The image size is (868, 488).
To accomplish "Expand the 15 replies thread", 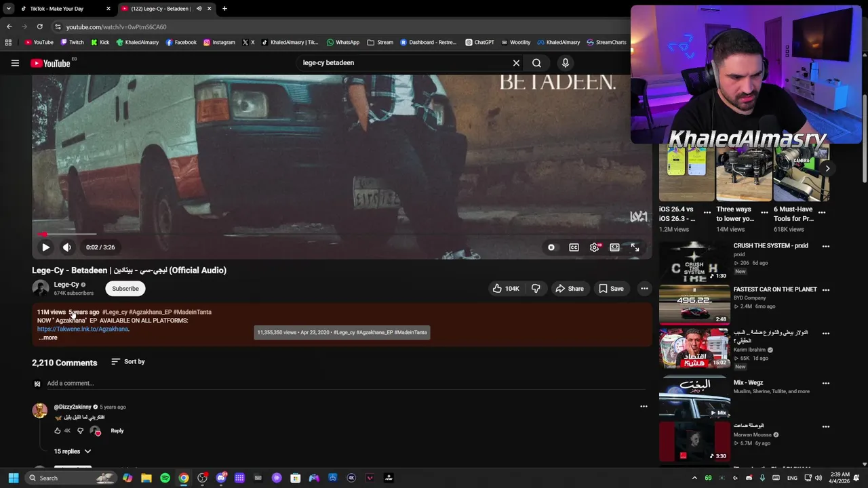I will 73,451.
